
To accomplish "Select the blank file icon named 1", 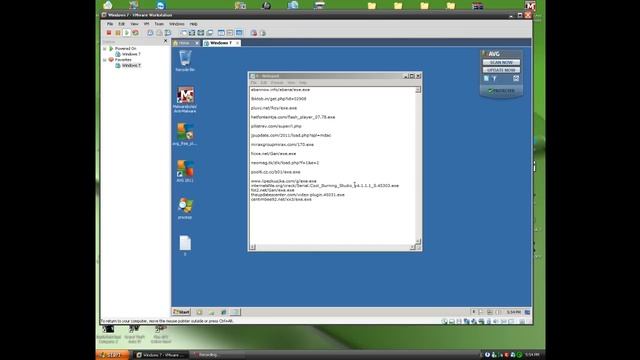I will (185, 245).
